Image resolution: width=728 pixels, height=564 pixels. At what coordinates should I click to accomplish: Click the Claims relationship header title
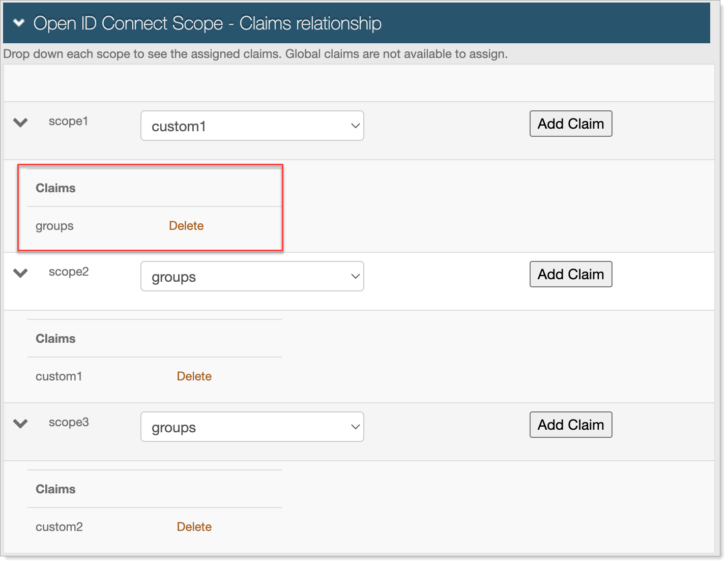[x=207, y=23]
